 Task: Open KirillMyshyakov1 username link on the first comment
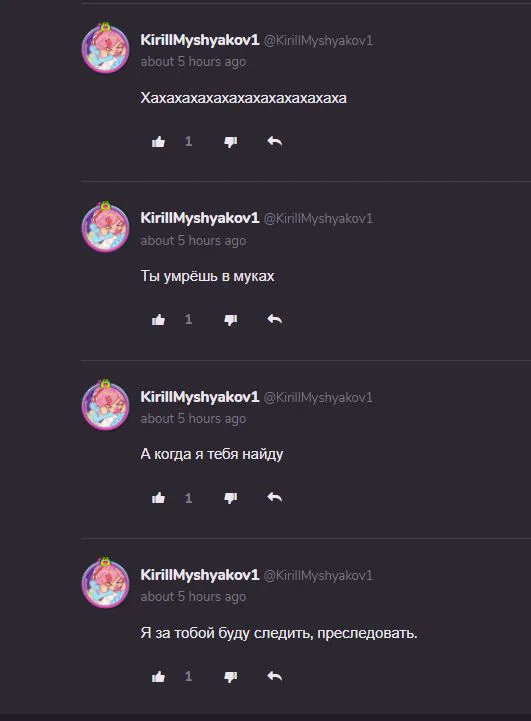[x=200, y=40]
